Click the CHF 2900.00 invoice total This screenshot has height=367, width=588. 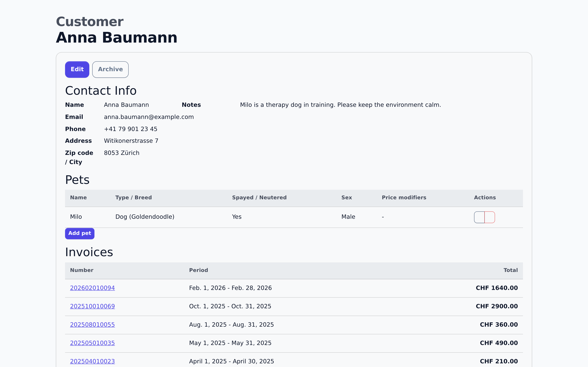pyautogui.click(x=496, y=306)
